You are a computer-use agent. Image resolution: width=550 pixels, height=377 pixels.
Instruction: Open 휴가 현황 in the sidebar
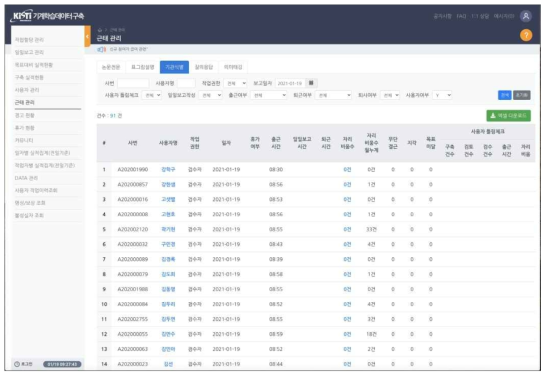[25, 128]
